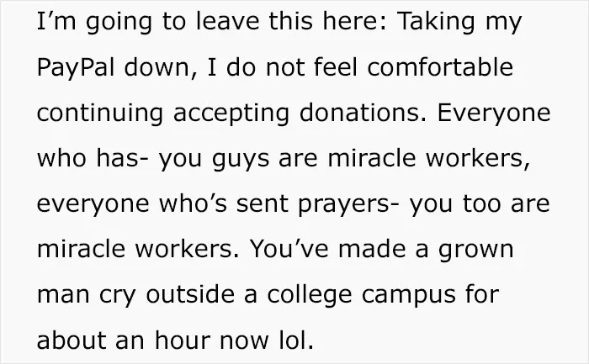Viewport: 589px width, 364px height.
Task: Click the word "college"
Action: (310, 296)
